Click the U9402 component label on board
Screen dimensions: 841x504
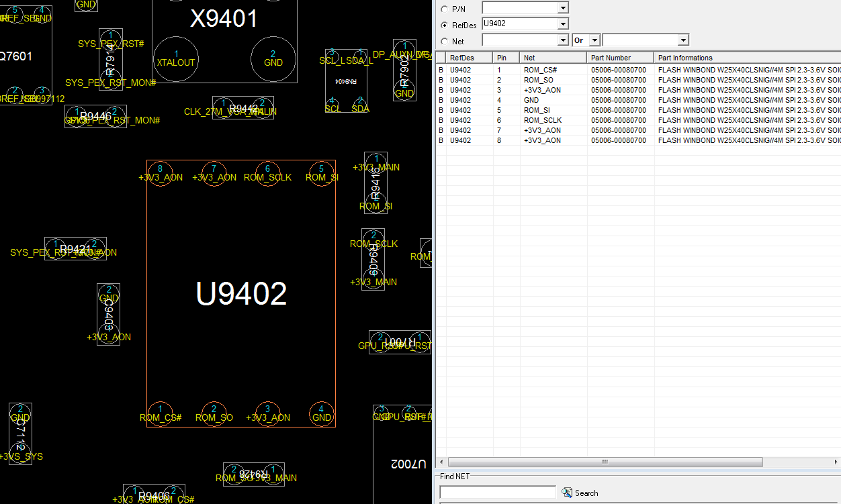coord(241,293)
